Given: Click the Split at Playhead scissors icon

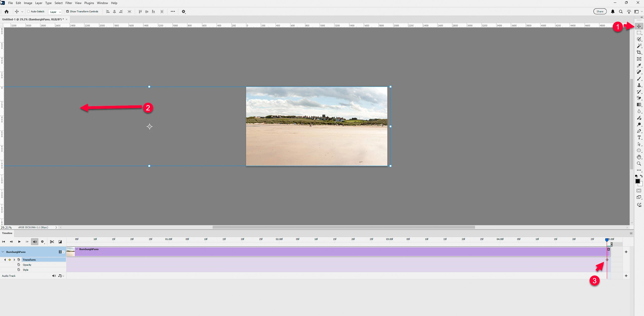Looking at the screenshot, I should click(52, 242).
